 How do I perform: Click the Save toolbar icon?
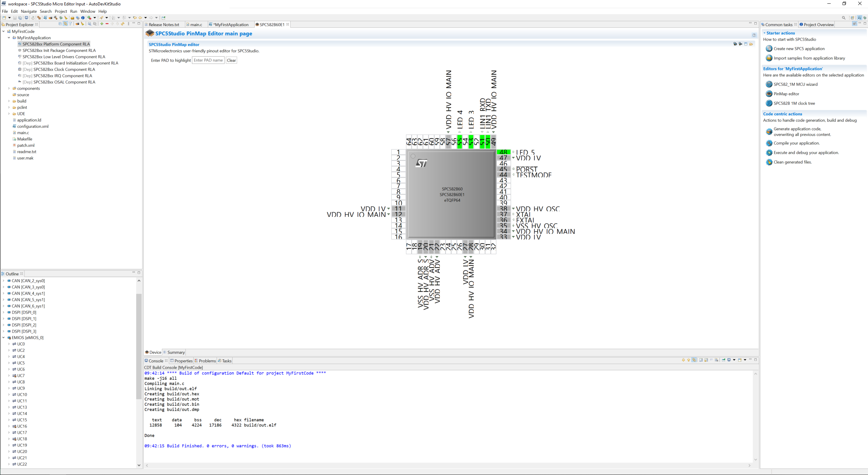tap(15, 18)
